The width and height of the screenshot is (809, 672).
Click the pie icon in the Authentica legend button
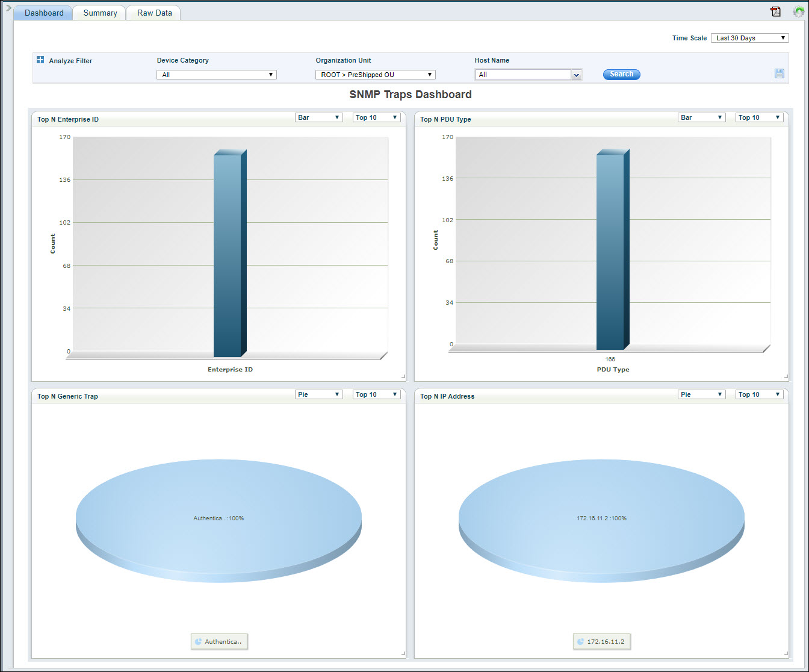[x=199, y=641]
